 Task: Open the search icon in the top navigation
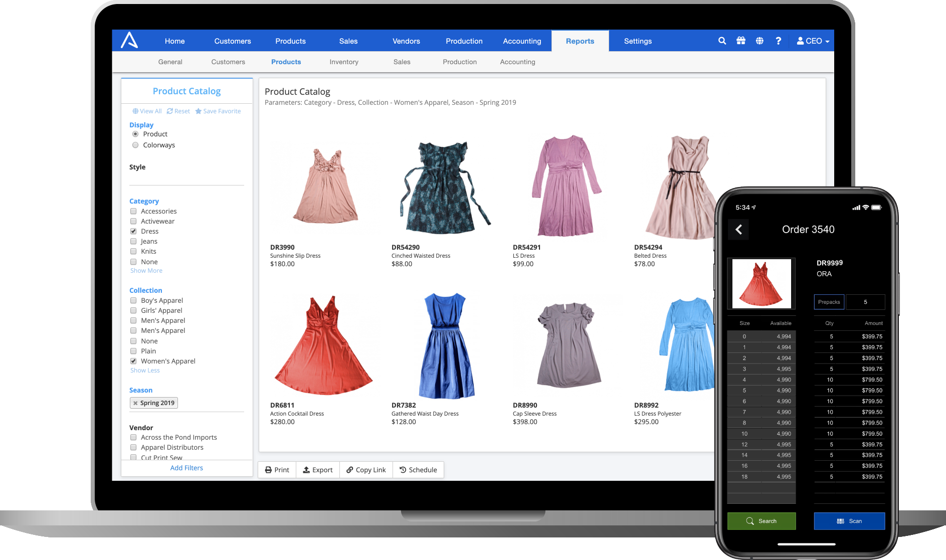pyautogui.click(x=722, y=41)
